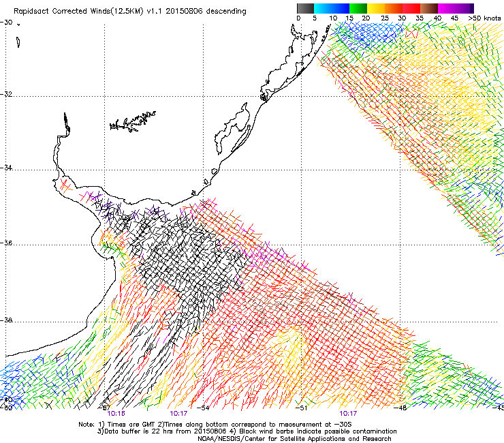Viewport: 504px width, 443px height.
Task: Click the magenta-purple 40-50 knots legend segment
Action: coord(456,8)
